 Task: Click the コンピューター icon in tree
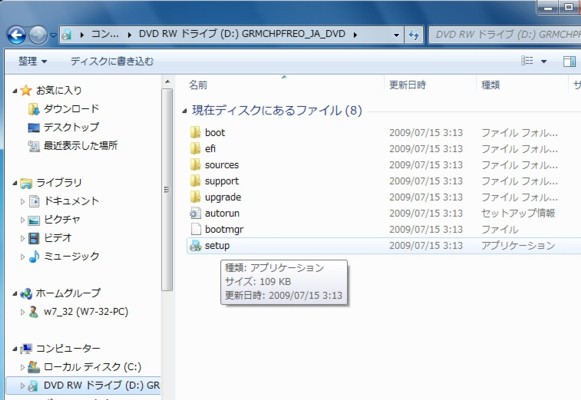26,349
